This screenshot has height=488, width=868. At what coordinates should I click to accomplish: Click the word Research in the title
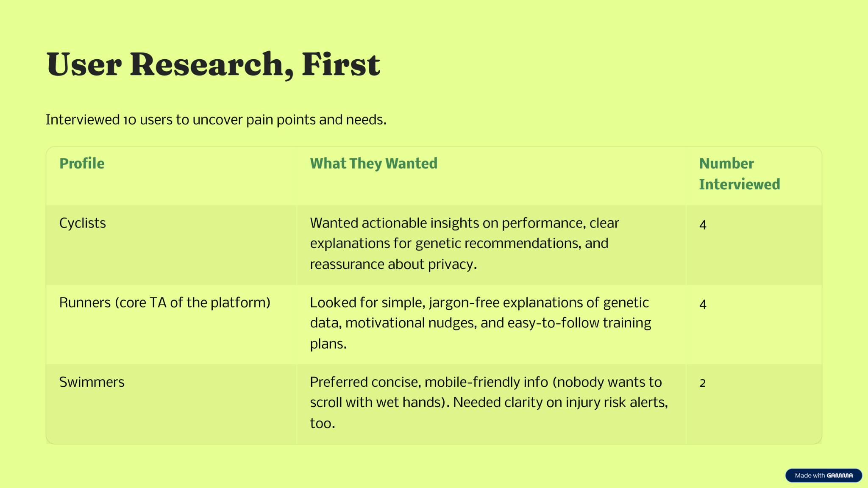point(206,64)
